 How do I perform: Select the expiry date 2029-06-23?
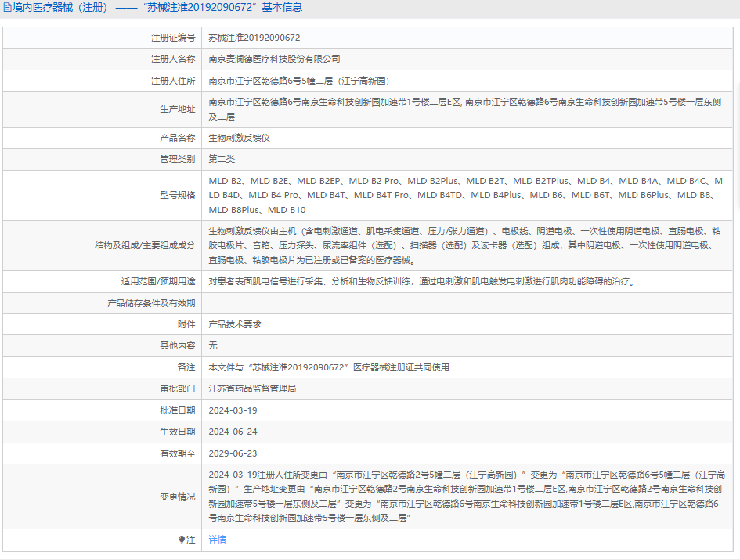233,453
